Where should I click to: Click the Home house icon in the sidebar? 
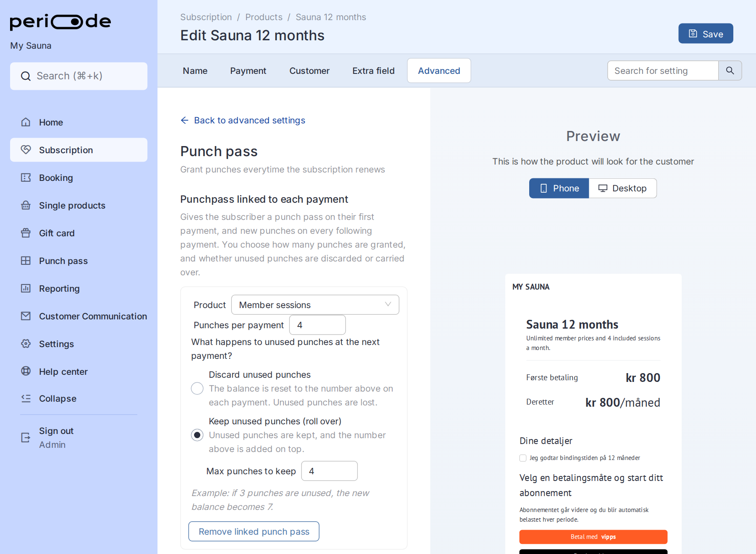coord(26,122)
